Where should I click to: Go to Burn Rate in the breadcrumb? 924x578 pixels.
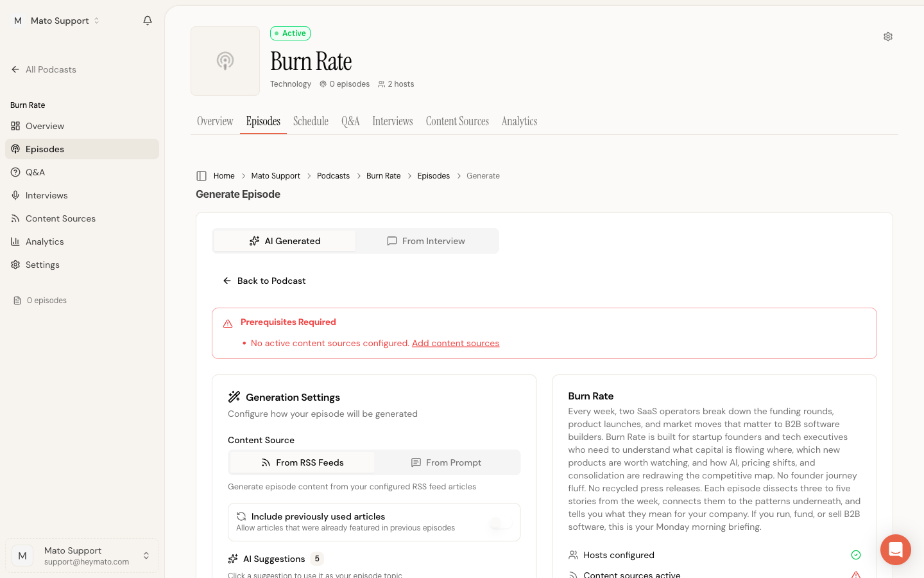(383, 176)
